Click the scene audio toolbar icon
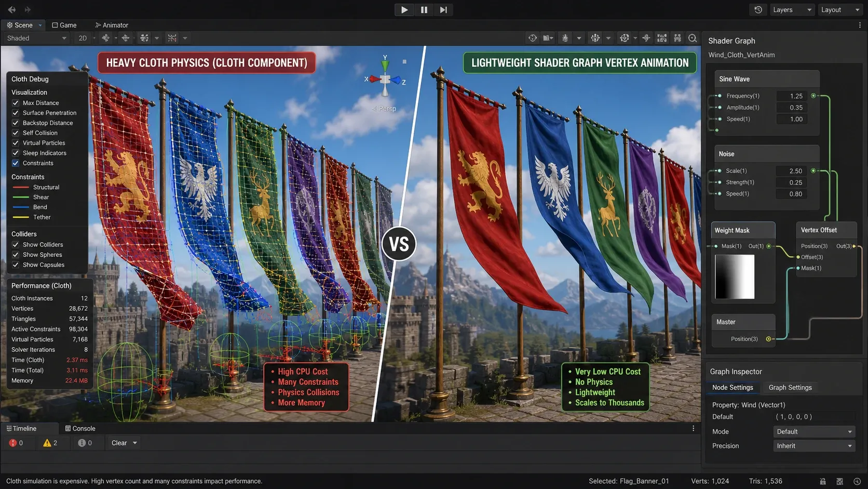868x489 pixels. point(125,38)
